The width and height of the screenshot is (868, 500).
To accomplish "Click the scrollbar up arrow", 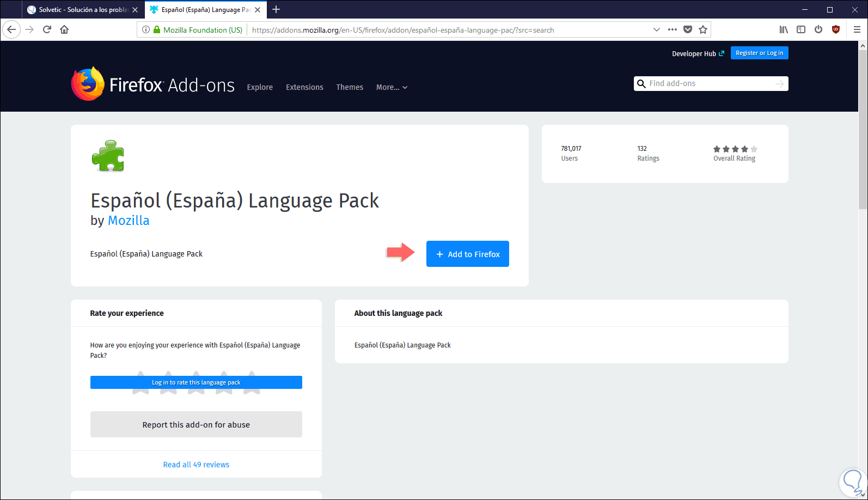I will click(863, 46).
